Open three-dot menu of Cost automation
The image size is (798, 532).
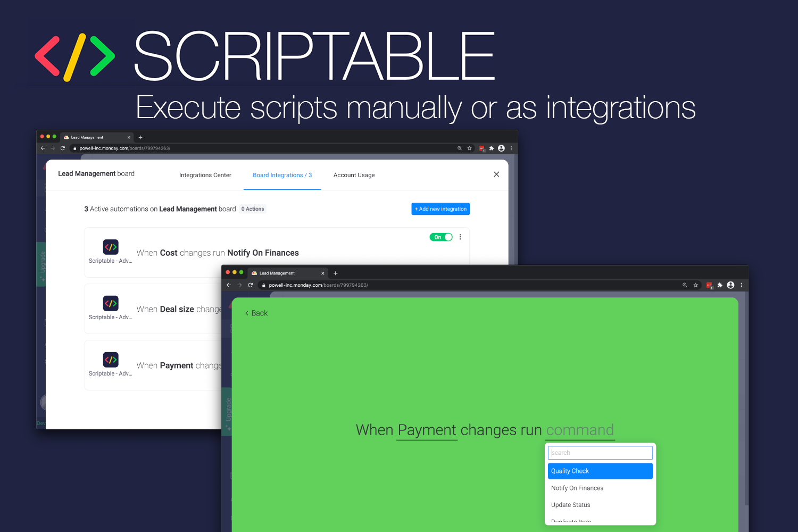(x=460, y=237)
